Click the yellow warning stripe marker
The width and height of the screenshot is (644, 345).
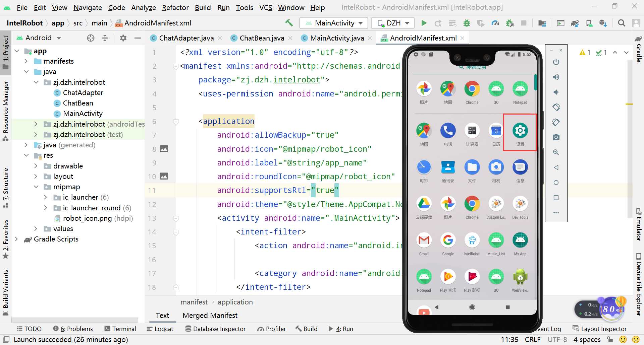629,104
